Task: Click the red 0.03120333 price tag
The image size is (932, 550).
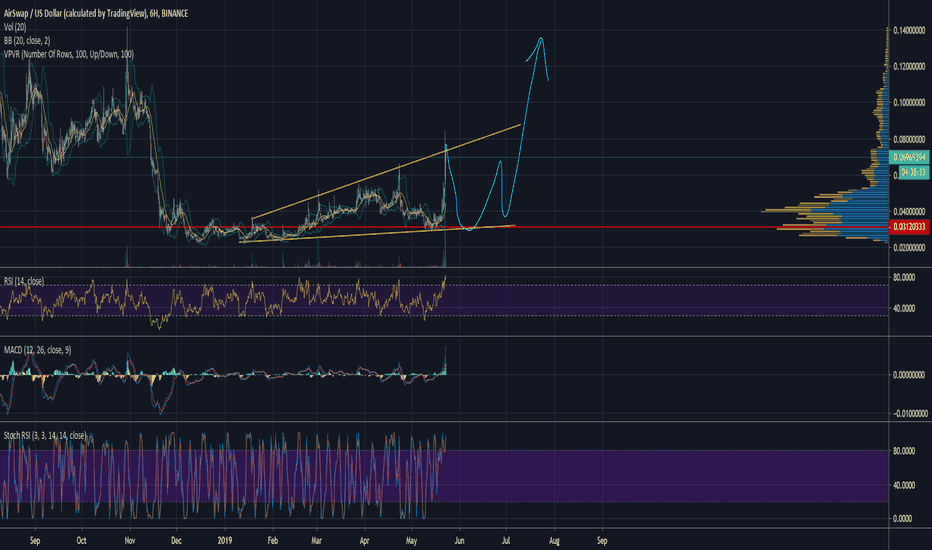Action: click(909, 227)
